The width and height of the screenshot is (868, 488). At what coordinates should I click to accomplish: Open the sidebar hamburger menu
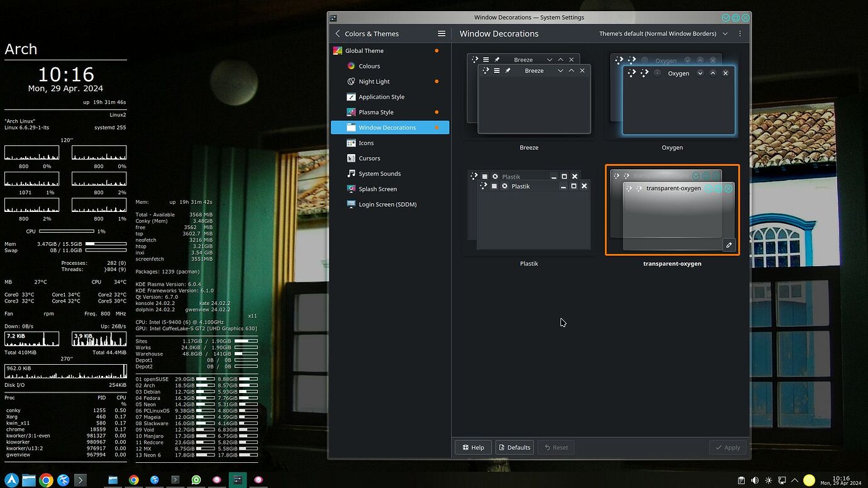coord(442,33)
